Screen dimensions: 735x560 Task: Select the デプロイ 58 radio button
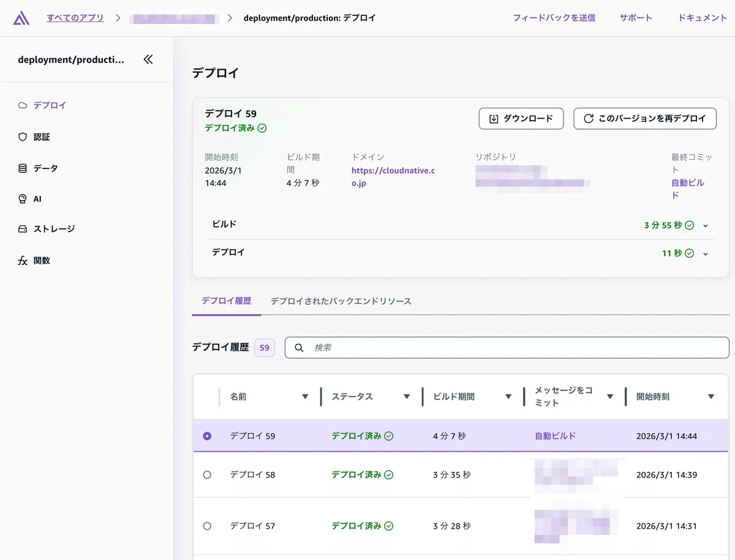tap(207, 475)
